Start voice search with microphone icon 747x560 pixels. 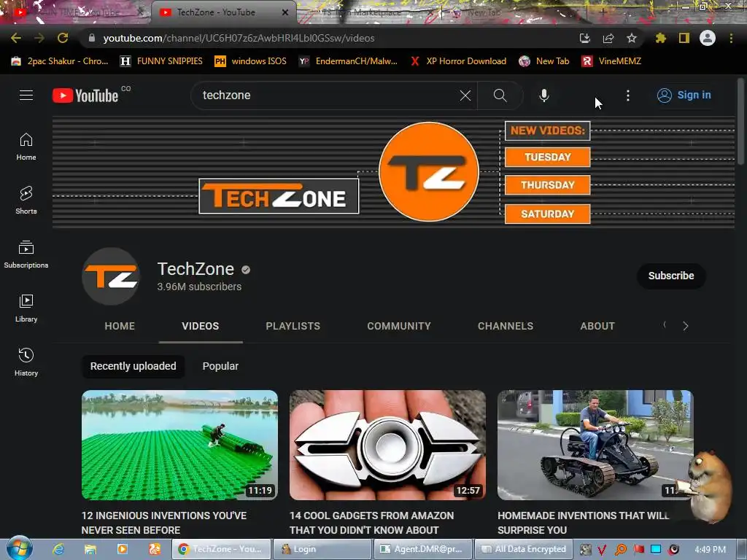(544, 96)
